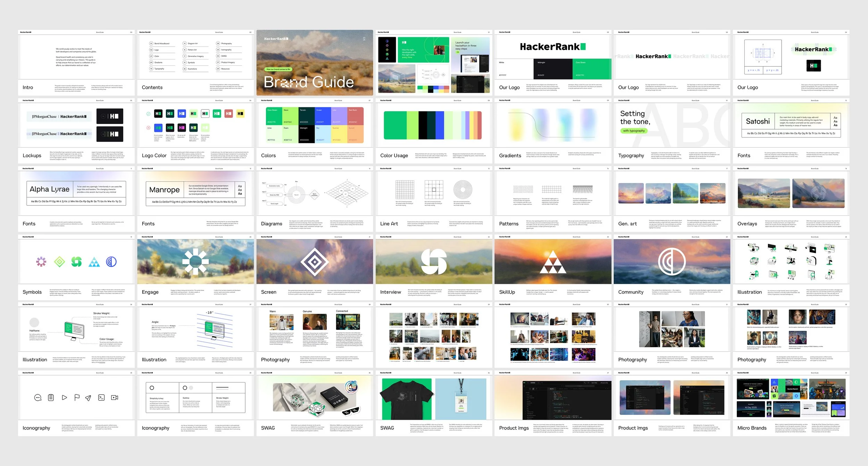Click the "Simplicity is key:" heading
The image size is (868, 466).
pos(157,398)
